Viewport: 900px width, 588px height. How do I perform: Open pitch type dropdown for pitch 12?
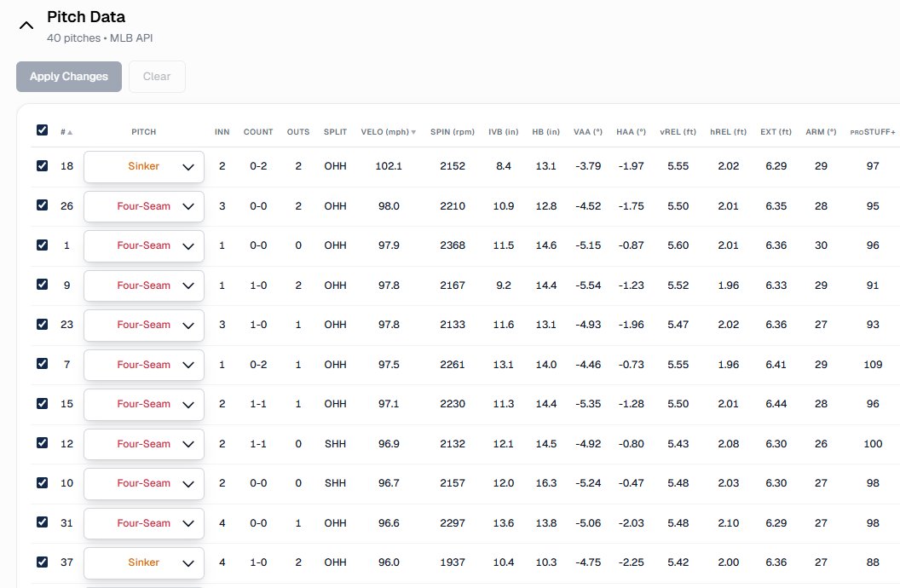144,443
